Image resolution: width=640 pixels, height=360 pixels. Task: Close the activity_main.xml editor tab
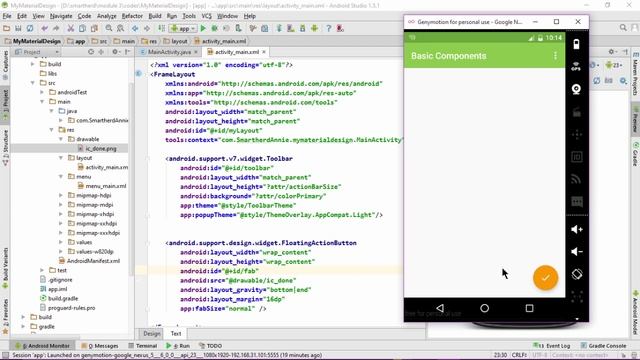click(x=264, y=52)
